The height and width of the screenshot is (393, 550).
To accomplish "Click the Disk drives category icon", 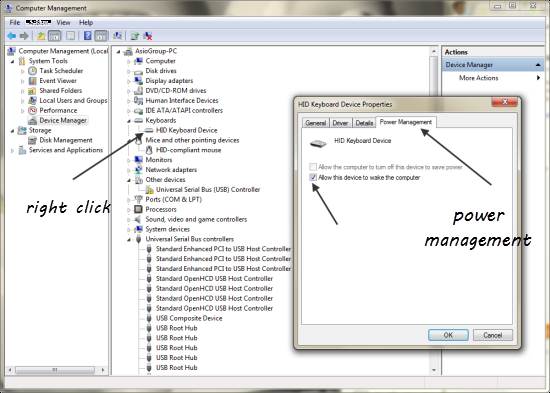I will click(139, 71).
